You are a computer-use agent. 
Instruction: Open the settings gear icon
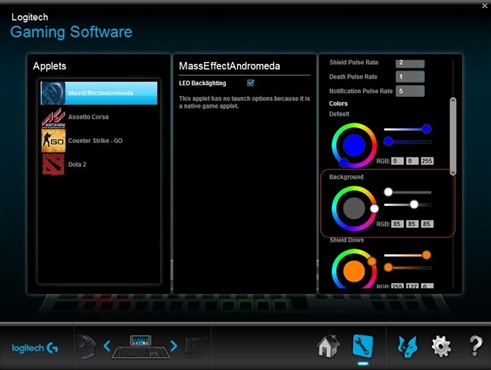click(441, 347)
